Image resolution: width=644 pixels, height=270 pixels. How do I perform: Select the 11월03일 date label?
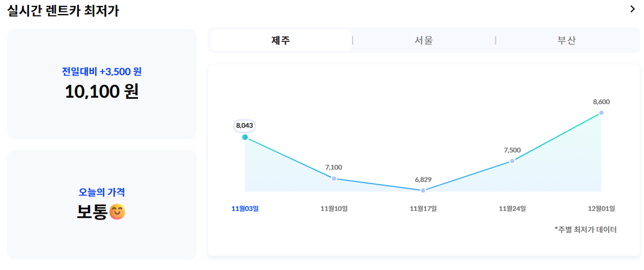coord(245,208)
